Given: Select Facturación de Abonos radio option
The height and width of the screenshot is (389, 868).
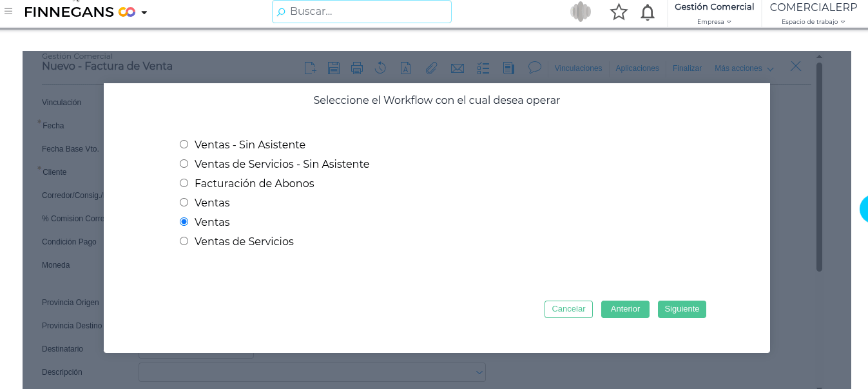Looking at the screenshot, I should [184, 183].
